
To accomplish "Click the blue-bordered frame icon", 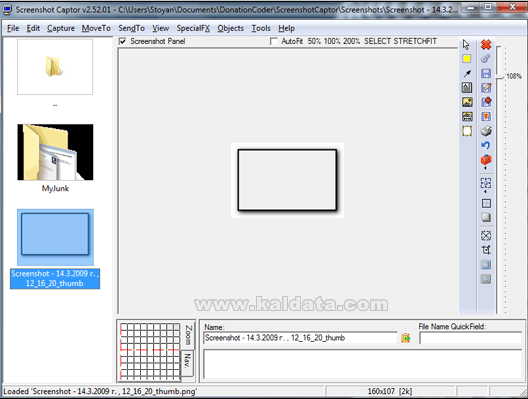I will tap(486, 265).
